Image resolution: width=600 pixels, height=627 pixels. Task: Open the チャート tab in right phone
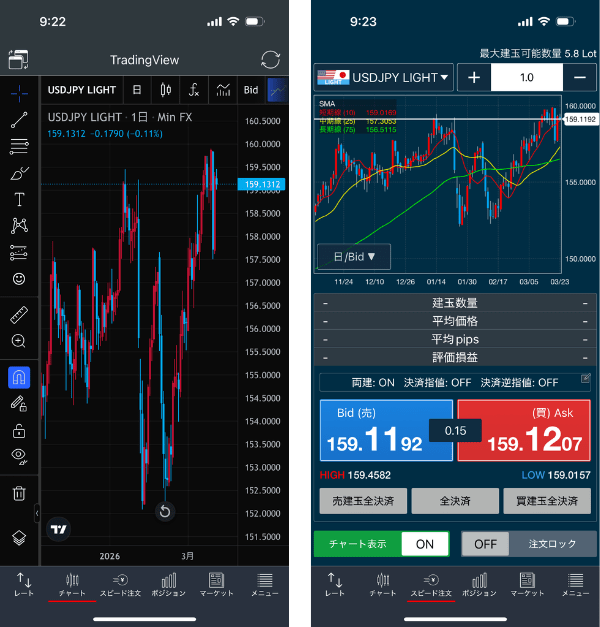[x=383, y=585]
